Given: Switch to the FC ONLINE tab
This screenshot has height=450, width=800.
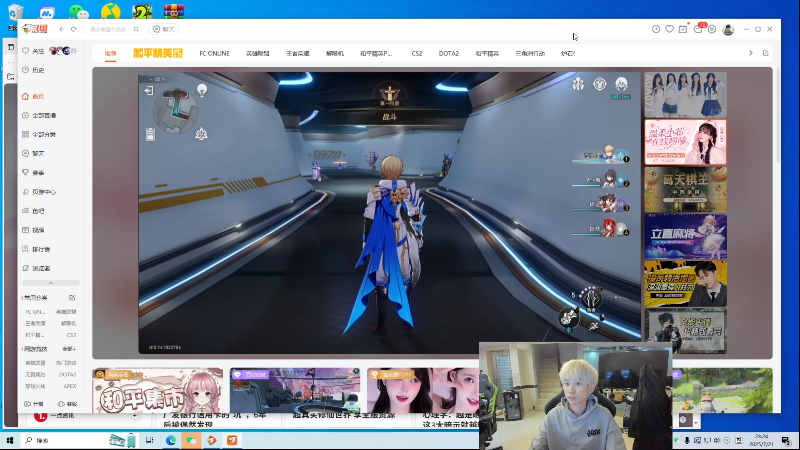Looking at the screenshot, I should click(214, 53).
